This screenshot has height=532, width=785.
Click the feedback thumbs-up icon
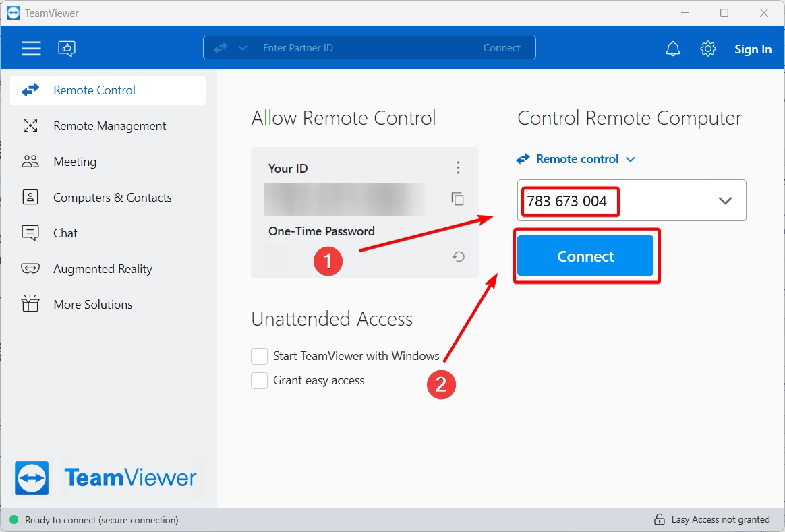point(67,48)
